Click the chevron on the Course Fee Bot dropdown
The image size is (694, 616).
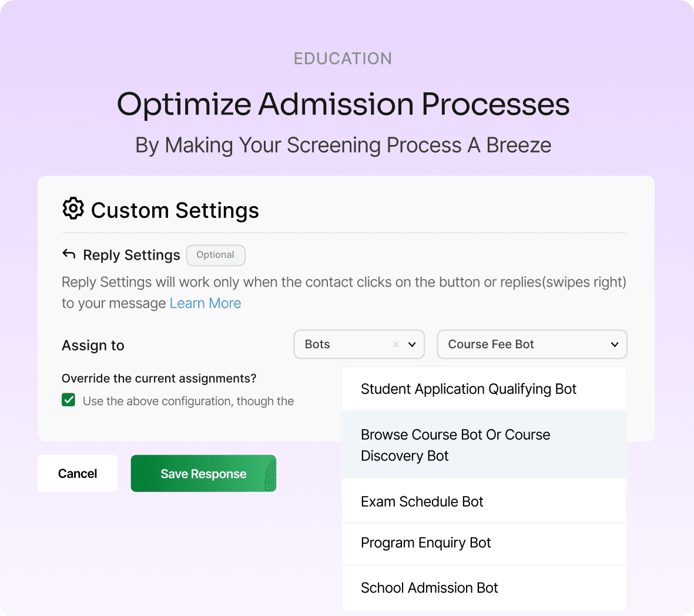coord(615,345)
